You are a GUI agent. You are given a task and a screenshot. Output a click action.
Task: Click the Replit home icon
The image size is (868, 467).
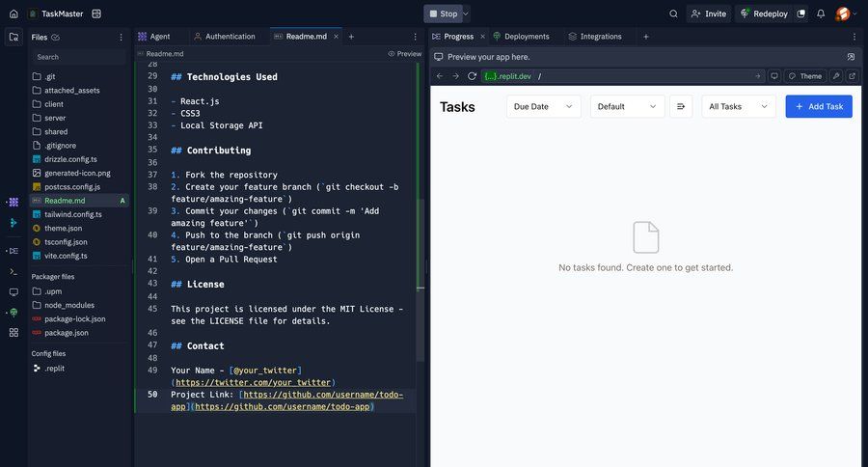coord(14,14)
